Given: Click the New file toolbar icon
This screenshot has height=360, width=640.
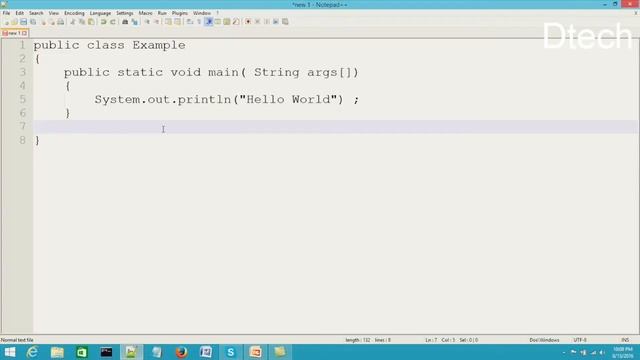Looking at the screenshot, I should [7, 22].
